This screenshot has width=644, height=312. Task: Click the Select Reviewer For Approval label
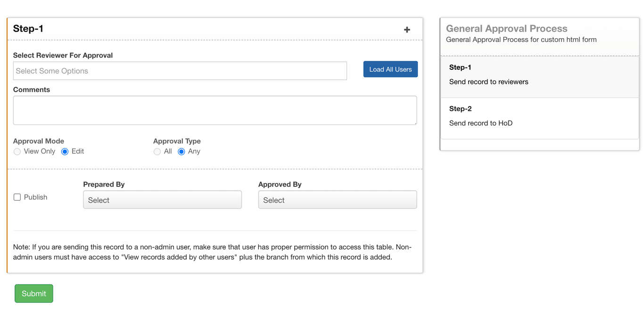coord(63,55)
